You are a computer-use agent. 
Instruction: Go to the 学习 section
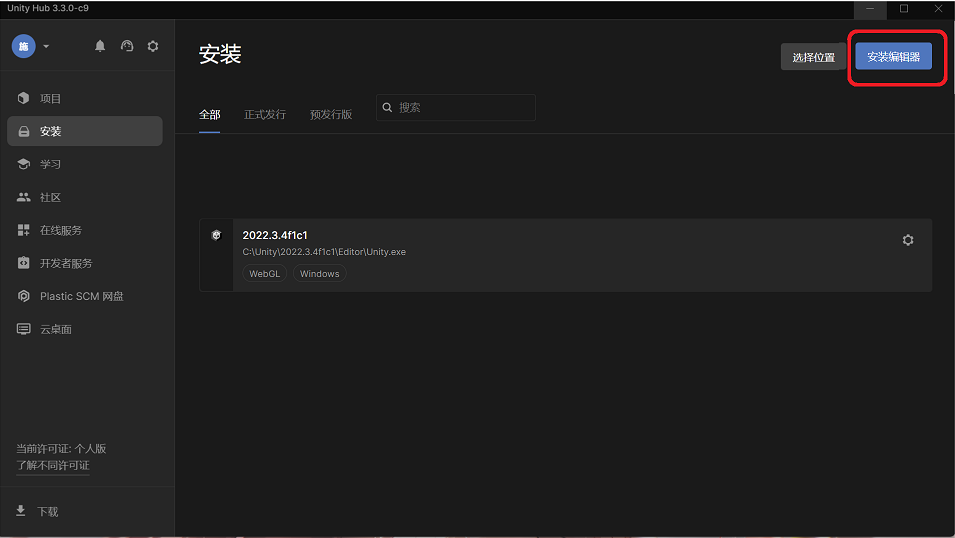point(85,164)
